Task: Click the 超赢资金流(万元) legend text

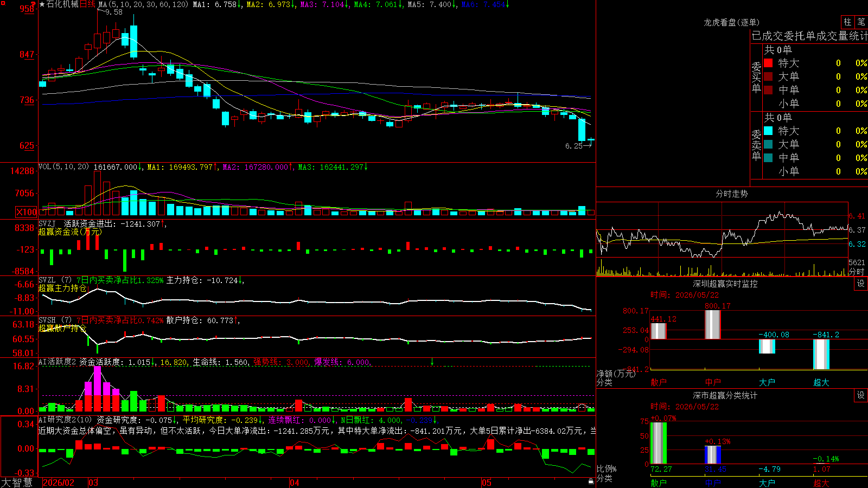Action: (70, 232)
